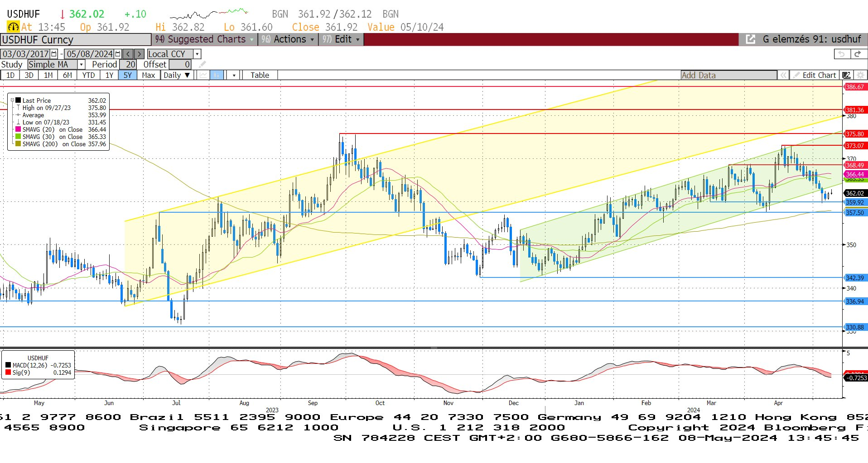
Task: Click the 330.88 blue support label
Action: coord(855,327)
